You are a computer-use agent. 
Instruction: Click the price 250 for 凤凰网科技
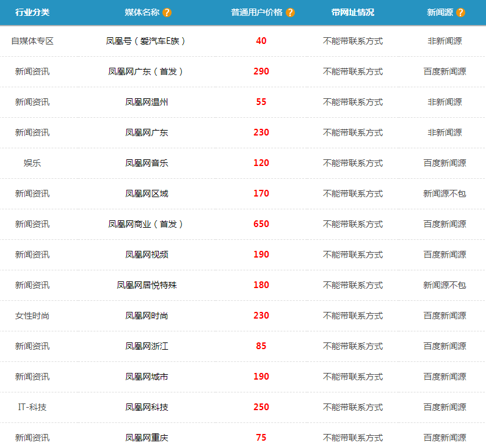point(261,407)
